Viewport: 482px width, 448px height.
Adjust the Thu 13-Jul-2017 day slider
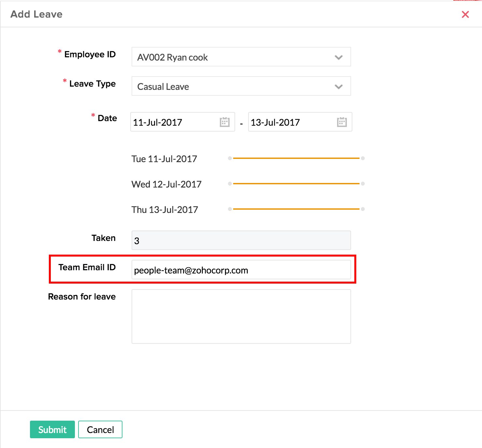(296, 209)
